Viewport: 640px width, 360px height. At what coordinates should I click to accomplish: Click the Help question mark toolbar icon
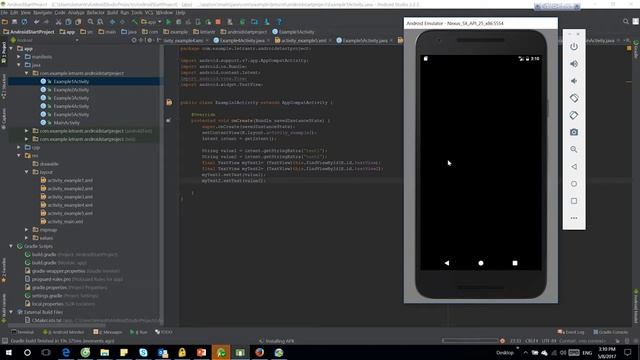point(279,22)
